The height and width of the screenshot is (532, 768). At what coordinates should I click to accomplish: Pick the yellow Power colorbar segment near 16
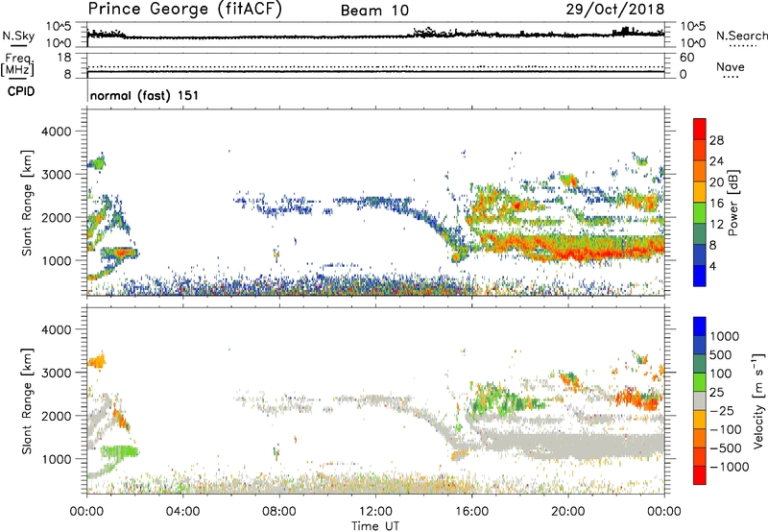click(700, 192)
